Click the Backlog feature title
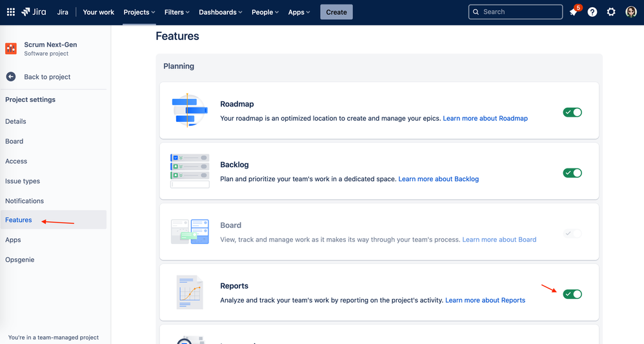 (234, 165)
